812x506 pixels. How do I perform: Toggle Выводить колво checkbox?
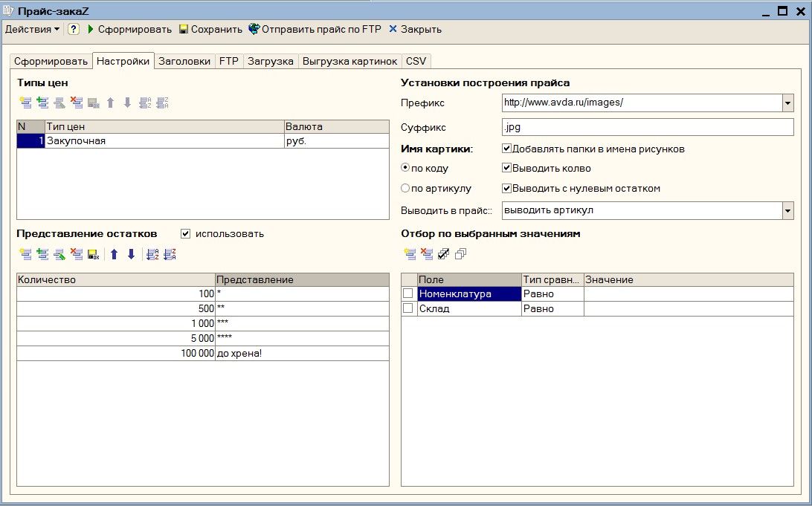coord(507,169)
